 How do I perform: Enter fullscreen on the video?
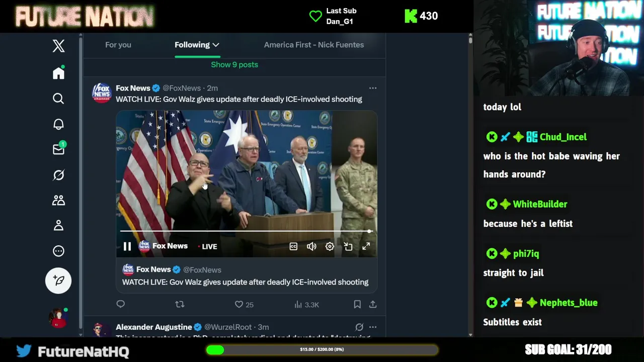366,246
